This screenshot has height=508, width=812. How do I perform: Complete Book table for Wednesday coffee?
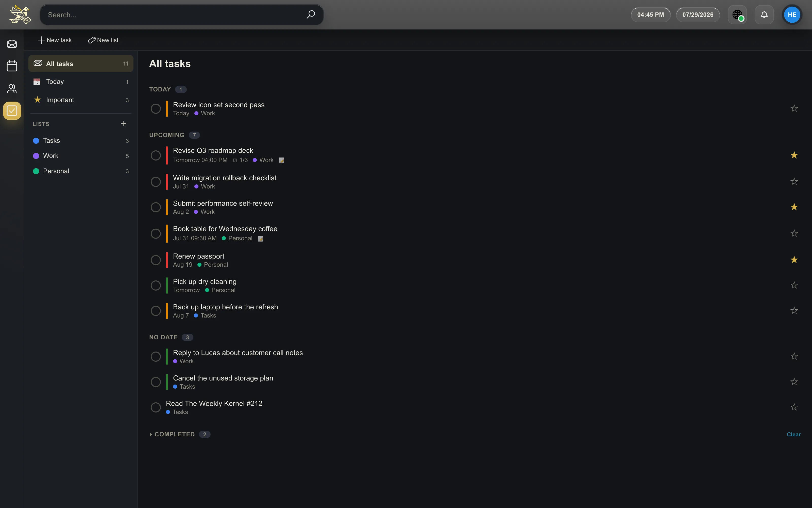click(x=156, y=233)
